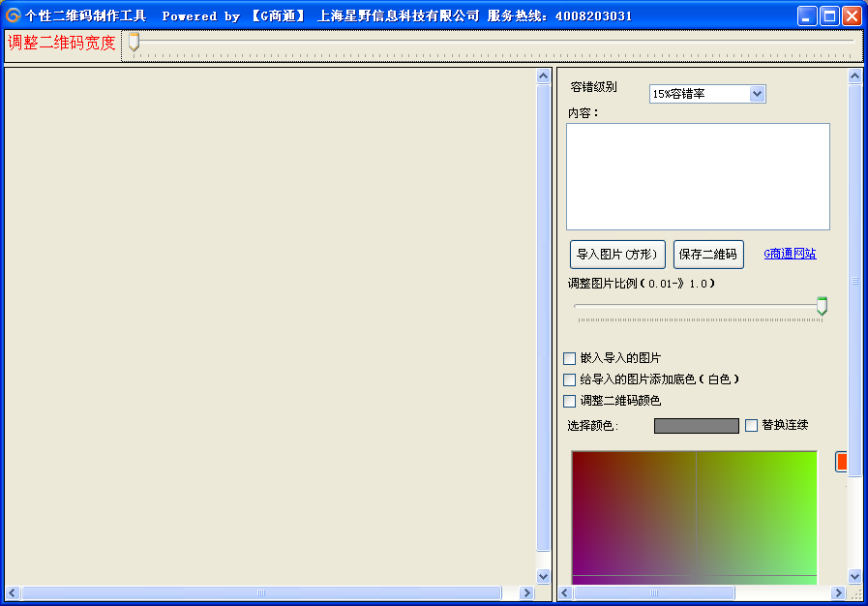
Task: Click the right panel vertical scrollbar thumb
Action: [854, 281]
